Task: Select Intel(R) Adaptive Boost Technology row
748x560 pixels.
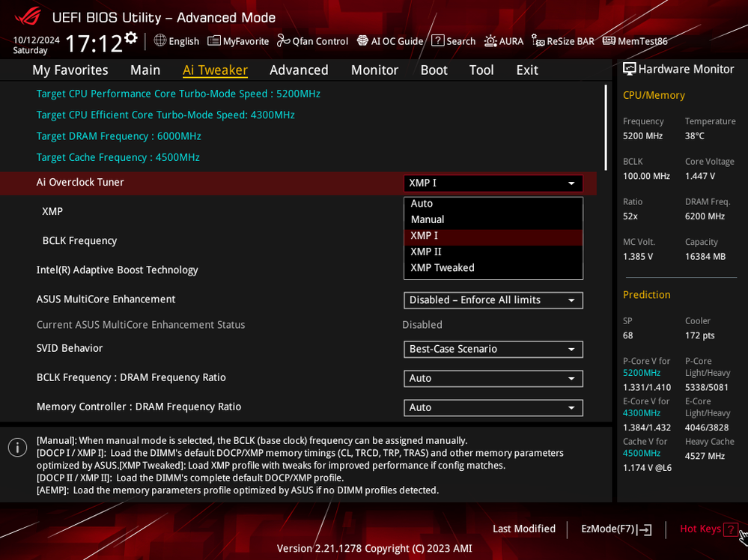Action: tap(118, 270)
